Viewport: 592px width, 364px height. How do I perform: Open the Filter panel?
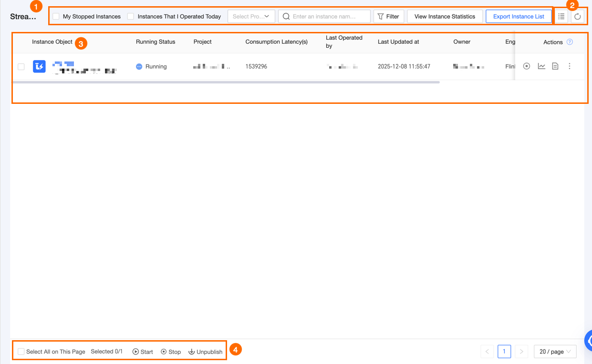(389, 16)
